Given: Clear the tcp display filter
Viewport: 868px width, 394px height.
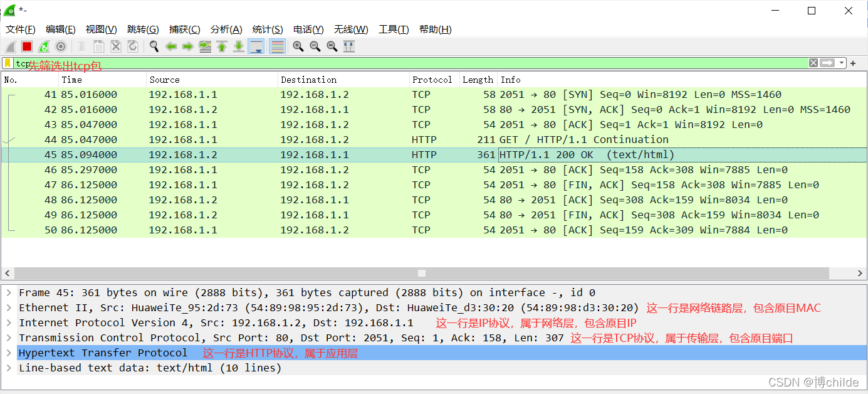Looking at the screenshot, I should (x=813, y=63).
